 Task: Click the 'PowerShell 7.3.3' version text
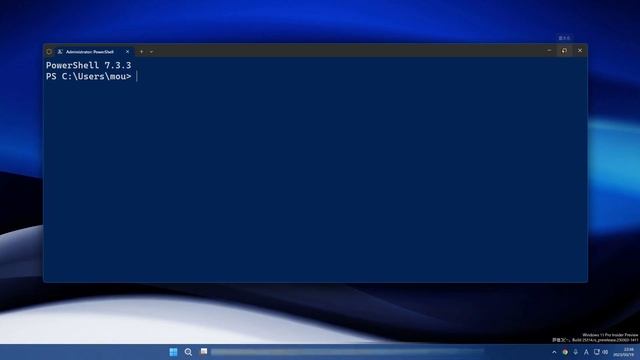(89, 65)
